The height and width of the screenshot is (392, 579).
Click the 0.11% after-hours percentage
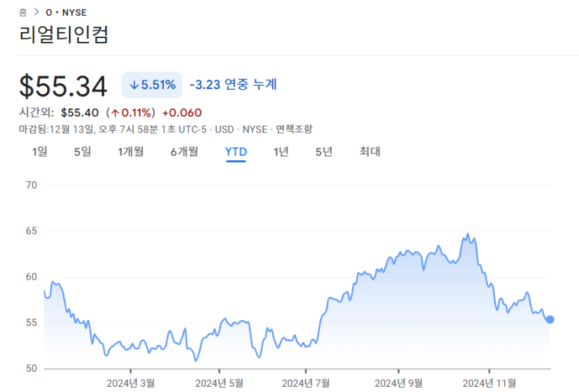(133, 113)
